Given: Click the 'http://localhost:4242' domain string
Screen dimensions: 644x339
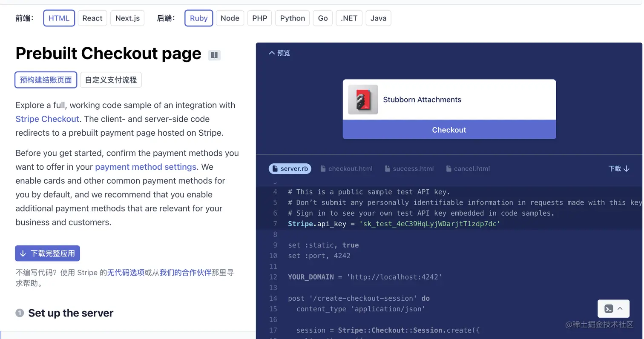Looking at the screenshot, I should click(x=394, y=277).
